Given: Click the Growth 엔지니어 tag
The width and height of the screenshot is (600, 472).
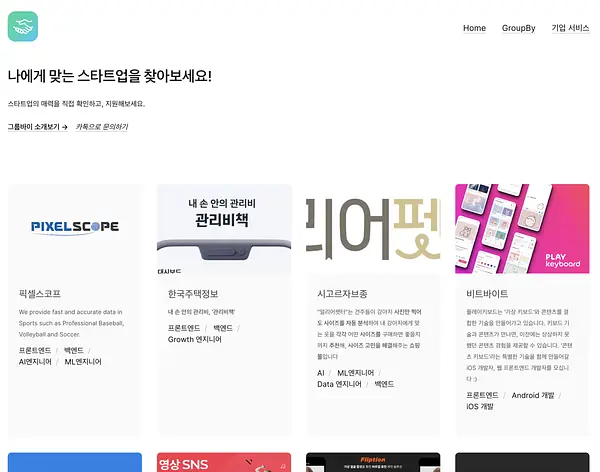Looking at the screenshot, I should pos(194,339).
